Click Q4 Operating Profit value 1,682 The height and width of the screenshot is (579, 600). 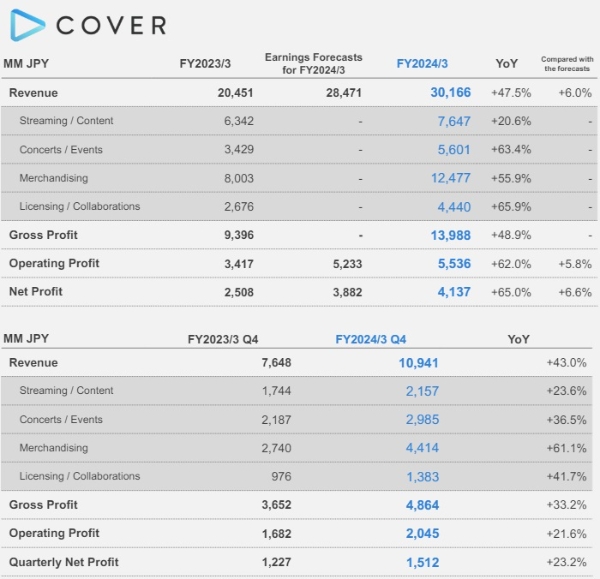tap(276, 534)
